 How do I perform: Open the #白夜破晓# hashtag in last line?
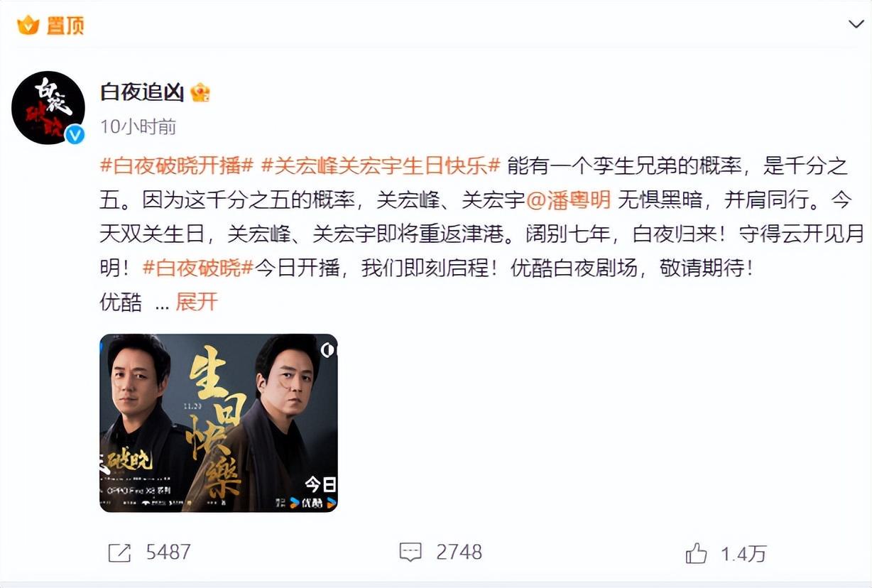pyautogui.click(x=197, y=268)
